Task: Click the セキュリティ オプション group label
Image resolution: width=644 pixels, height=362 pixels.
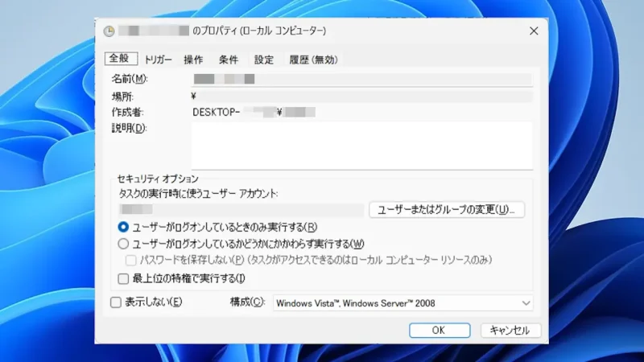Action: click(x=158, y=179)
